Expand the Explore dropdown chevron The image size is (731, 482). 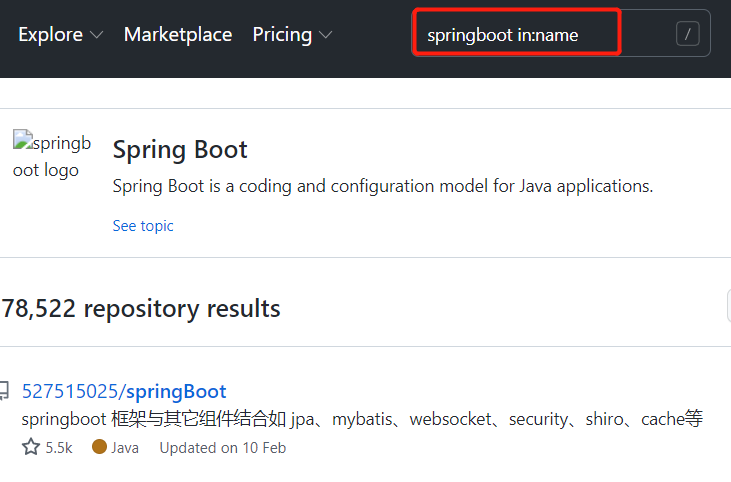[x=97, y=35]
